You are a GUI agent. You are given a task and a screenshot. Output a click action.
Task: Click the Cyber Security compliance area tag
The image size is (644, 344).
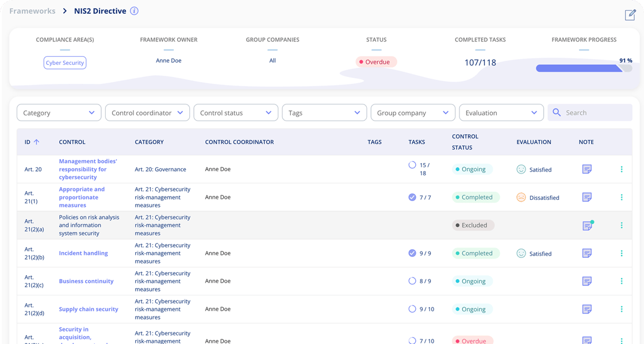(65, 63)
